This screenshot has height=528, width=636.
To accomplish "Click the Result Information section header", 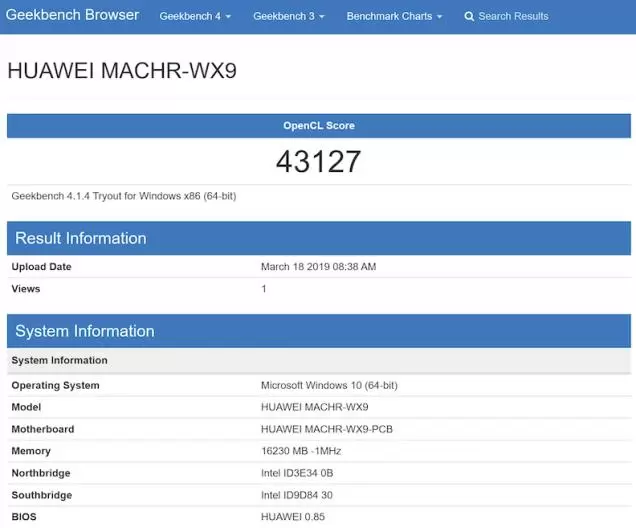I will 81,238.
